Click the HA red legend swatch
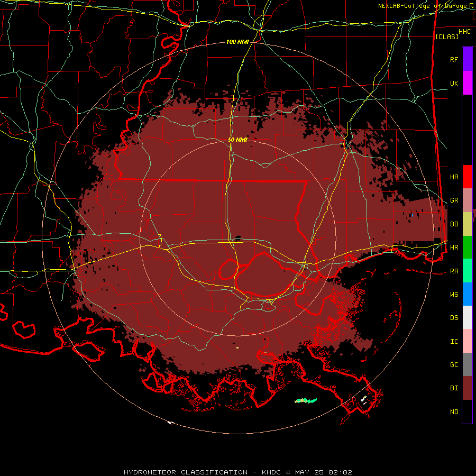Image resolution: width=476 pixels, height=476 pixels. tap(467, 177)
